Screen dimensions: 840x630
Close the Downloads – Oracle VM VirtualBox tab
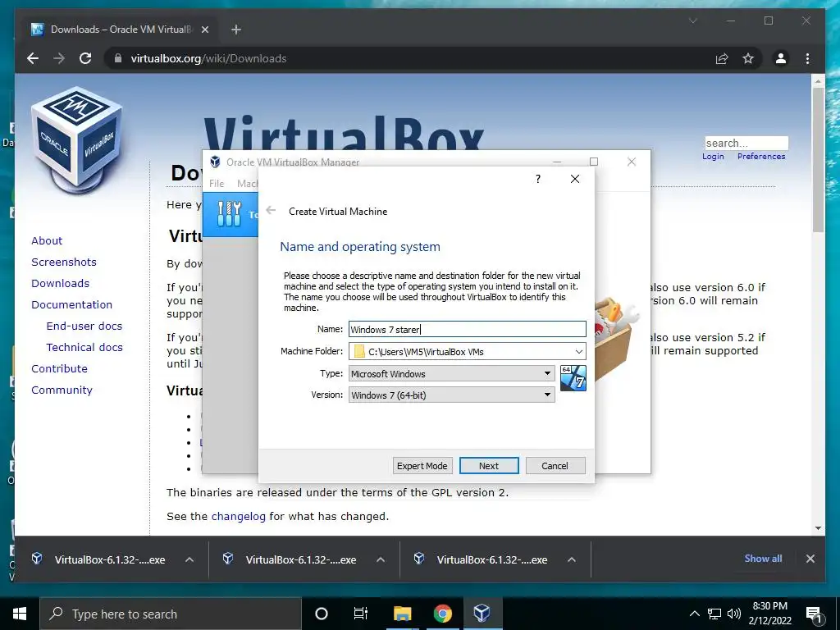[204, 30]
